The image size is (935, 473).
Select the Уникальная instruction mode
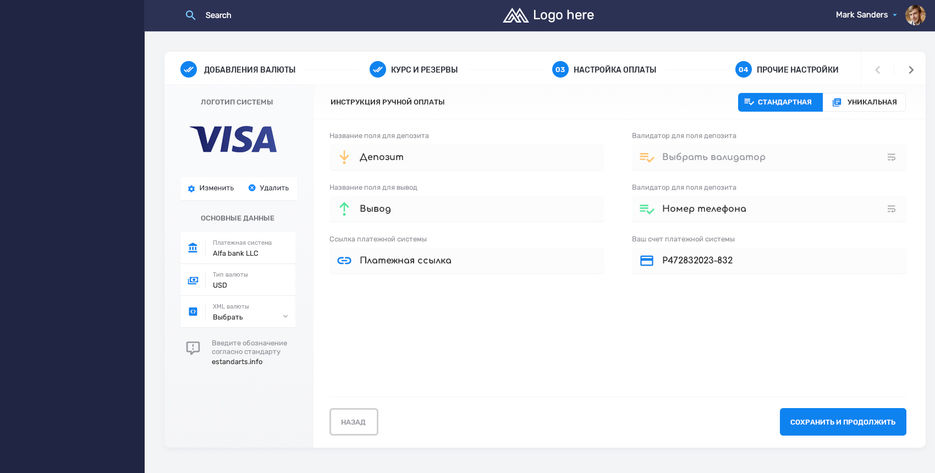click(x=864, y=102)
